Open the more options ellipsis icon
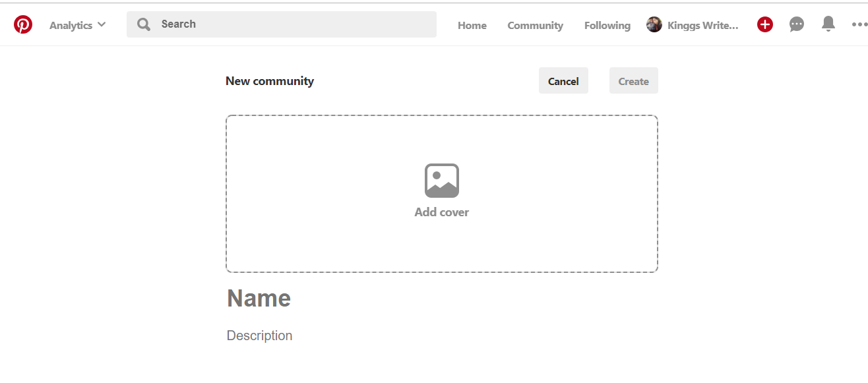The image size is (868, 383). click(x=859, y=24)
